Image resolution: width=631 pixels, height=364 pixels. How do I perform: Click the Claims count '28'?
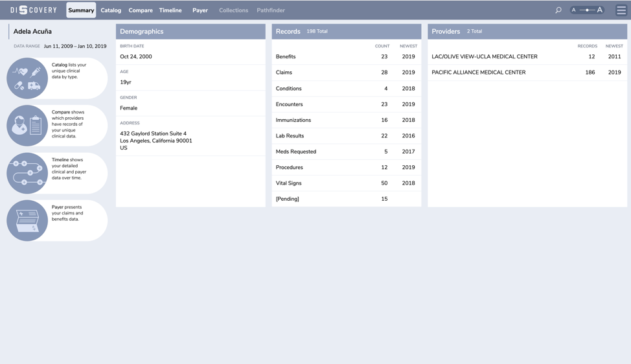tap(384, 73)
